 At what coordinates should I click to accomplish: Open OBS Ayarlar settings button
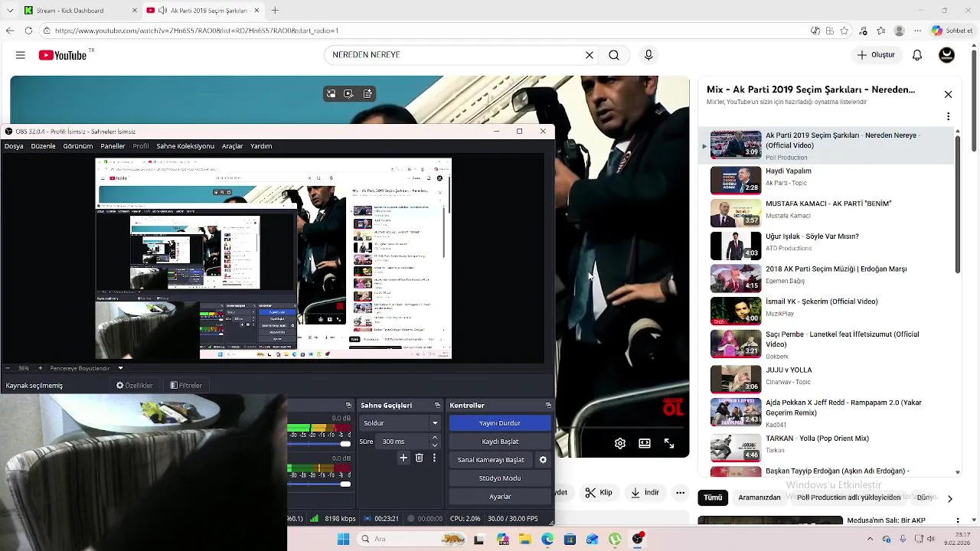pyautogui.click(x=500, y=497)
